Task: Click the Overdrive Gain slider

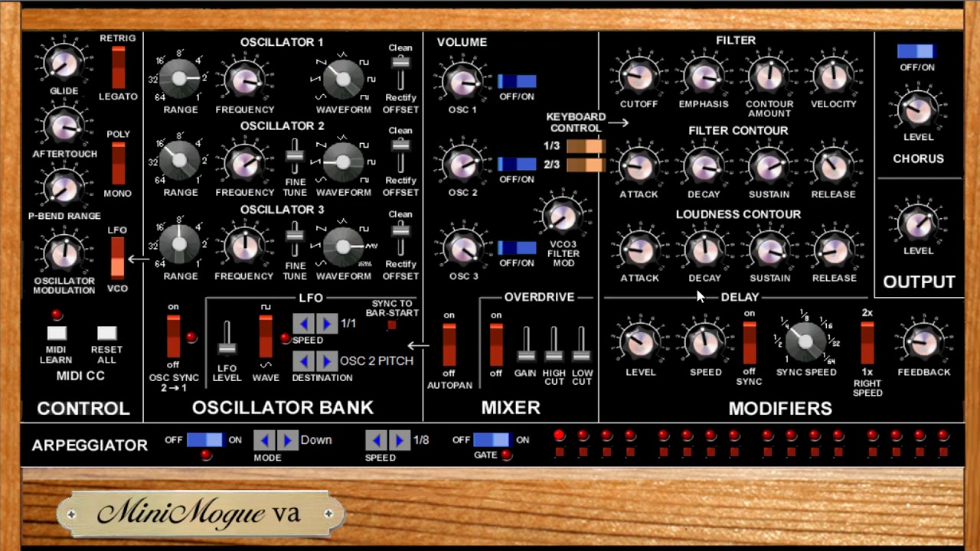Action: tap(525, 346)
